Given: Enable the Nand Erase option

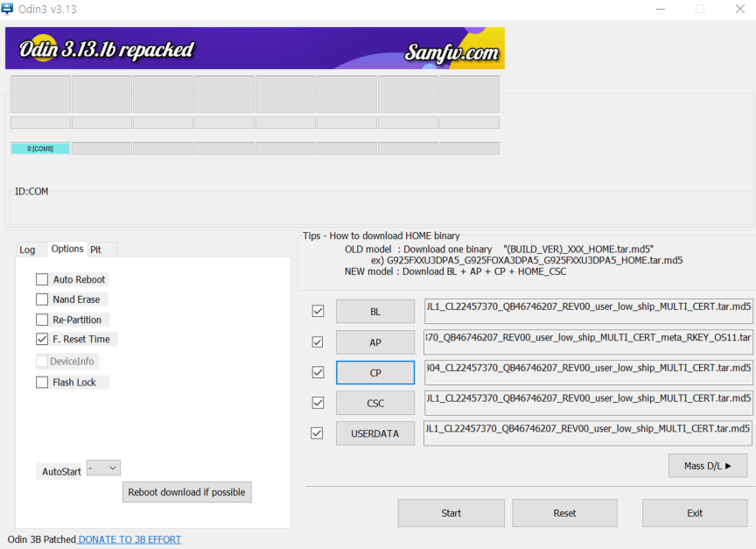Looking at the screenshot, I should pyautogui.click(x=42, y=299).
